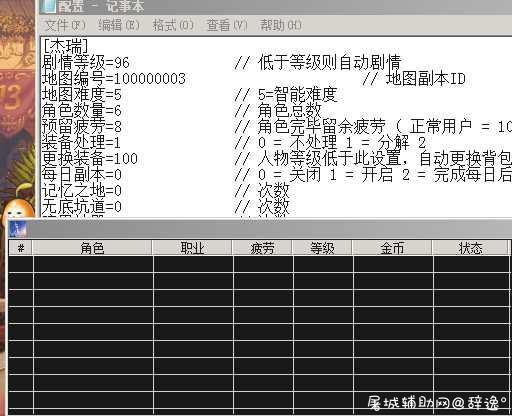This screenshot has width=512, height=416.
Task: Click the line 无底坑道=0
Action: coord(82,206)
